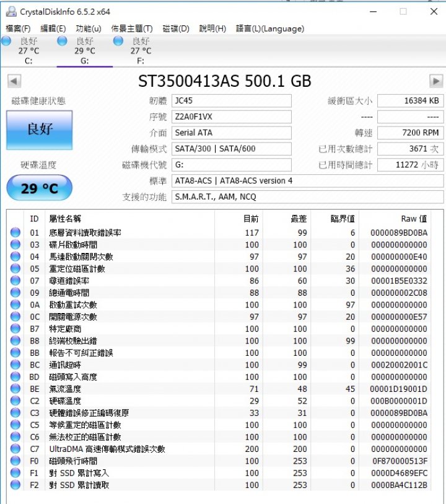
Task: Click status orb for attribute C2 row
Action: point(15,400)
